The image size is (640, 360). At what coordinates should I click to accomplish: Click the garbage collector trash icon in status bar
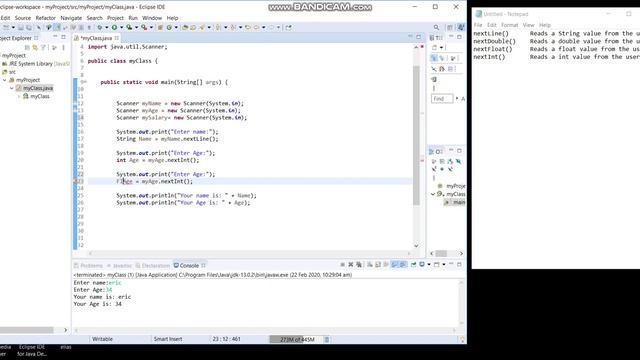click(327, 339)
